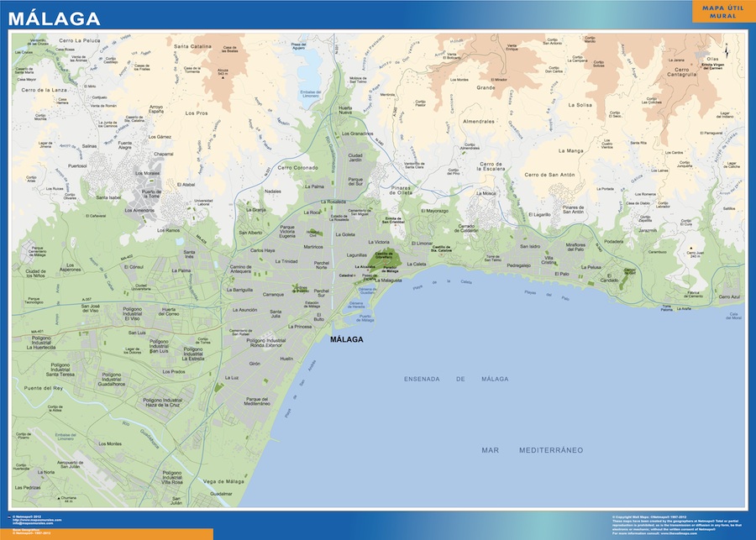This screenshot has width=756, height=540.
Task: Click the Cerro de la Lanza label
Action: tap(45, 90)
